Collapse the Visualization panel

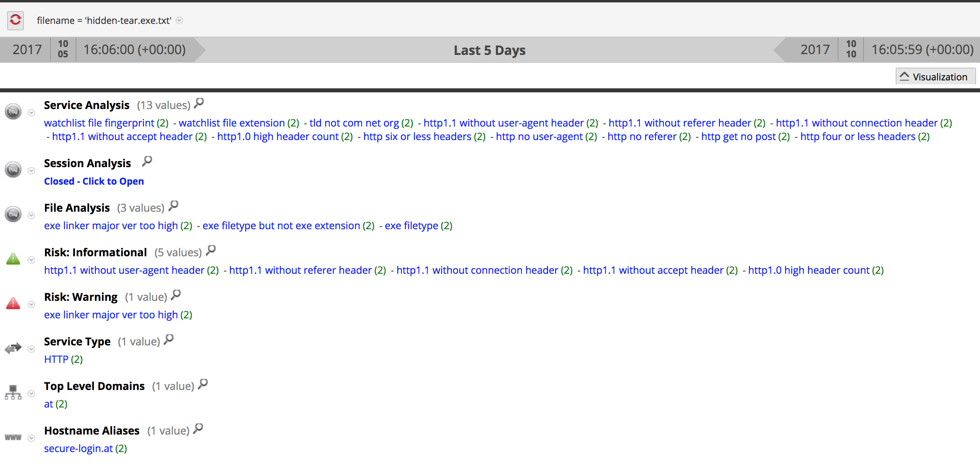click(935, 76)
